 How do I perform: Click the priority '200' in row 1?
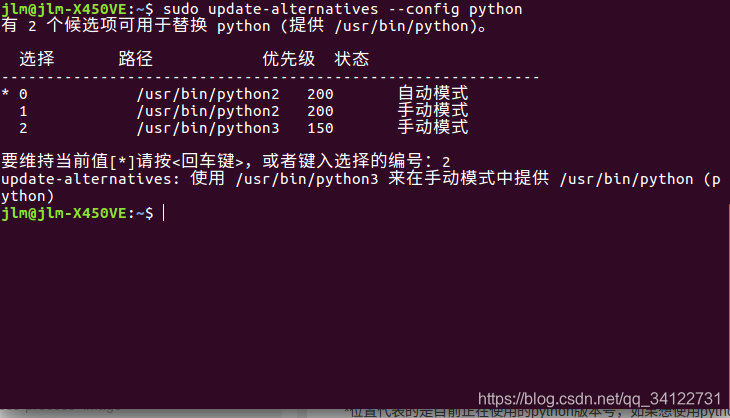coord(320,111)
